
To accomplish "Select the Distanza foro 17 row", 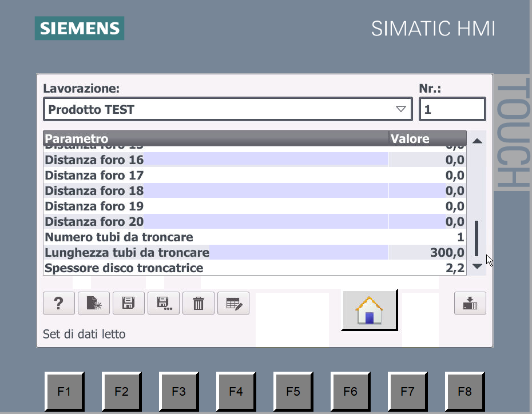I will pos(255,176).
